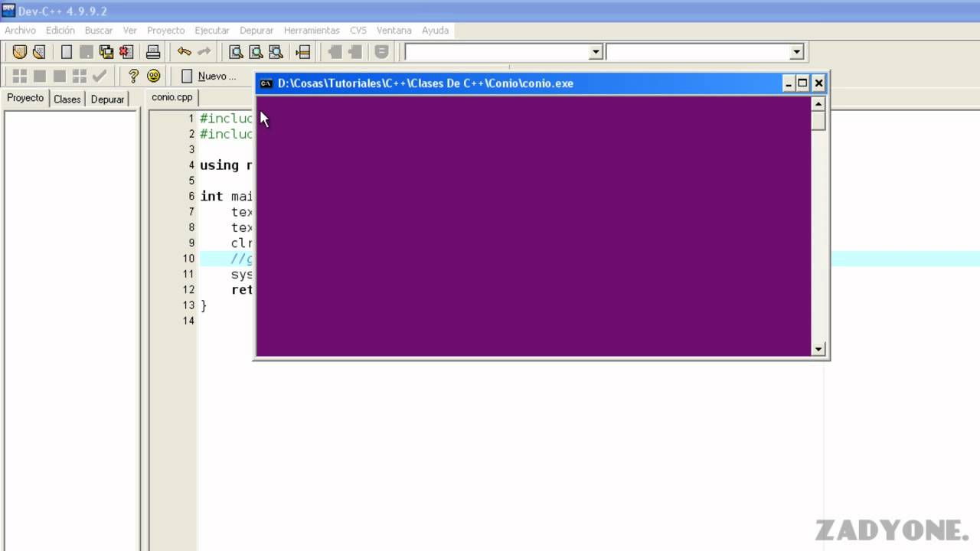Open the CVS menu
Image resolution: width=980 pixels, height=551 pixels.
click(358, 31)
